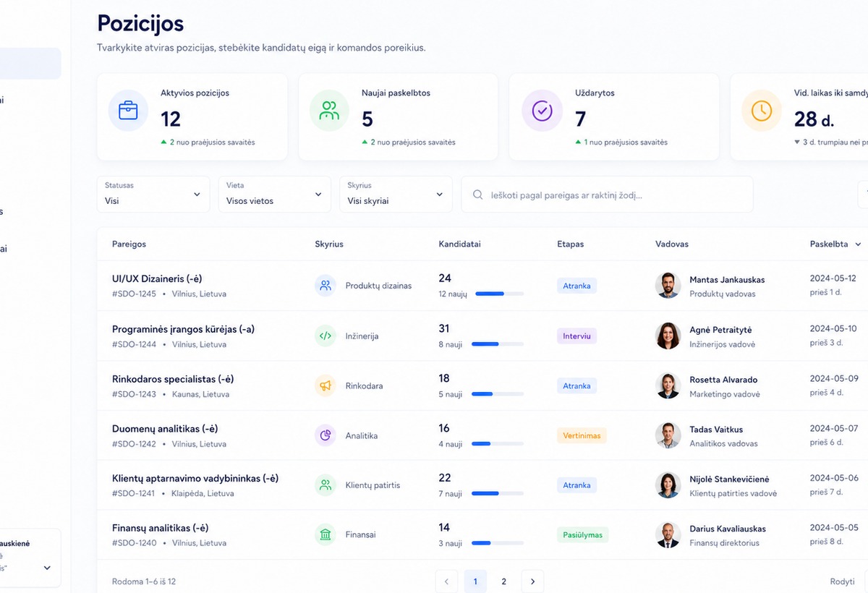
Task: Click the checkmark icon on Uždarytos card
Action: pyautogui.click(x=542, y=111)
